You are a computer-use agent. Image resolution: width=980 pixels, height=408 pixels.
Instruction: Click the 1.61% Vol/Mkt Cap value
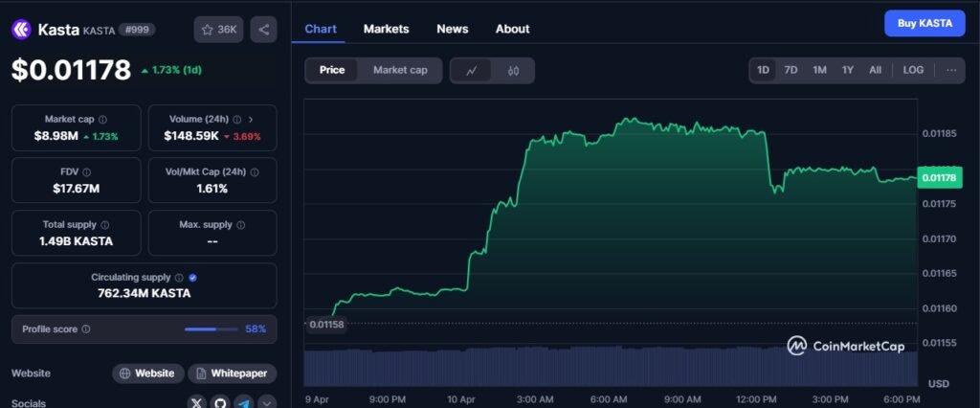(x=212, y=189)
